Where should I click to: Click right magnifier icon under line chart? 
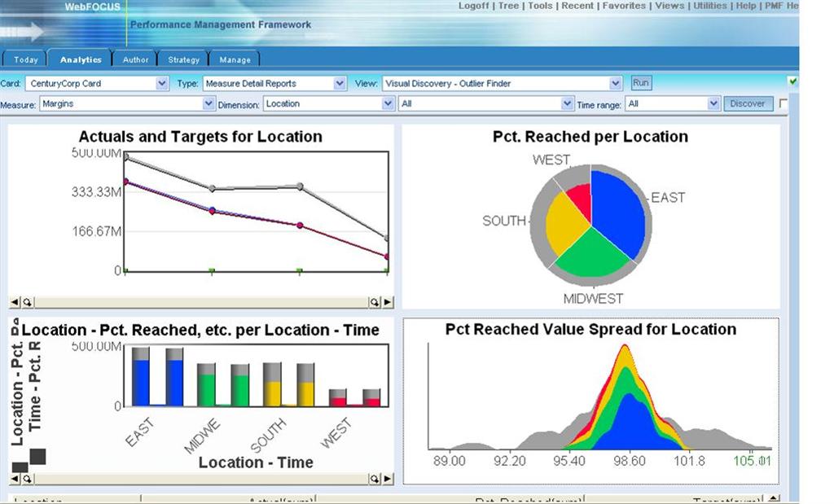(x=375, y=301)
